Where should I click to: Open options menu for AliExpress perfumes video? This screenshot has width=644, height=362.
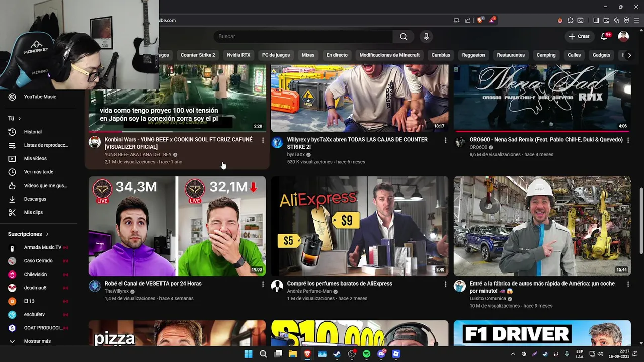click(x=445, y=284)
